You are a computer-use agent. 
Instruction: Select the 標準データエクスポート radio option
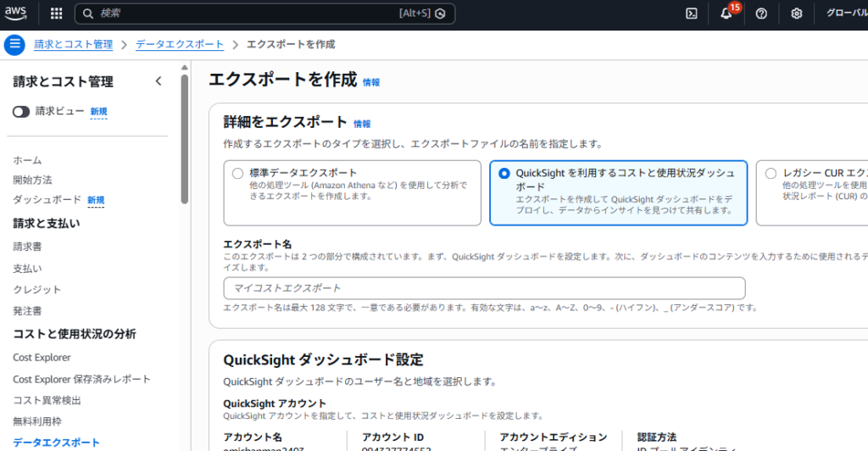237,173
